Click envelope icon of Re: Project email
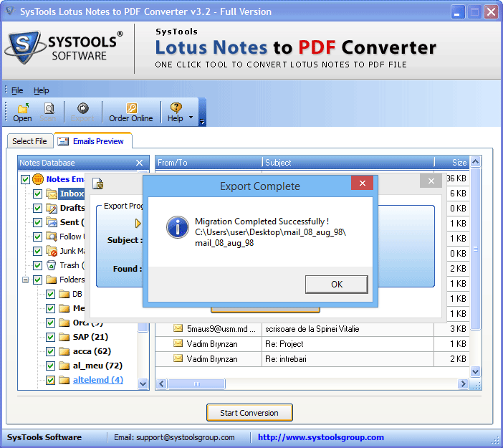Viewport: 503px width, 448px height. (x=178, y=343)
